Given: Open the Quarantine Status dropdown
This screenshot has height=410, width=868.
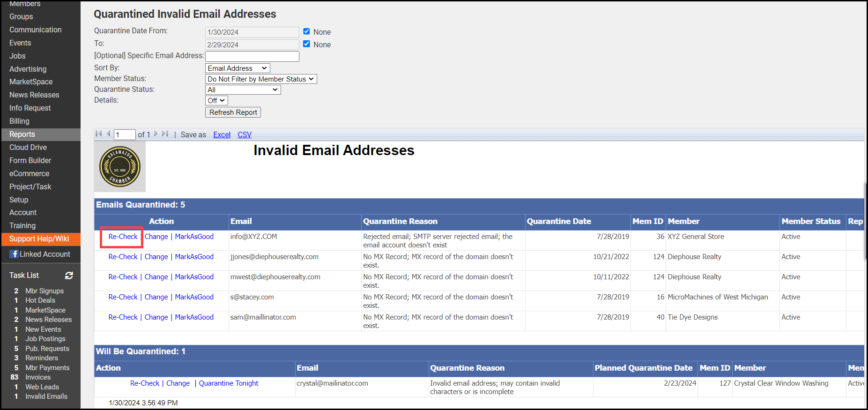Looking at the screenshot, I should coord(243,90).
